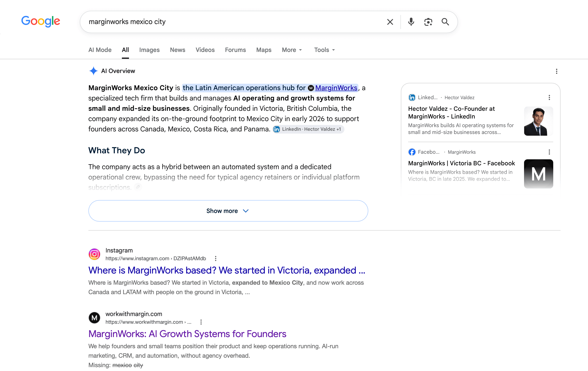This screenshot has width=588, height=371.
Task: Expand AI Overview with Show more
Action: [x=228, y=211]
